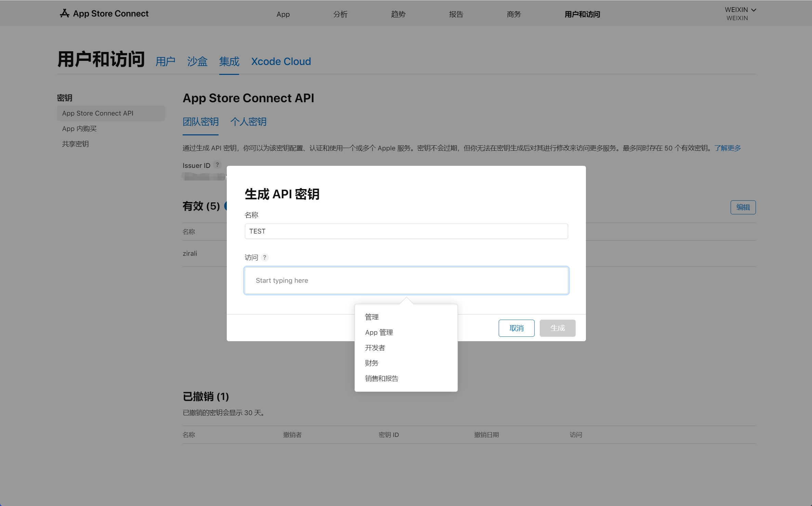812x506 pixels.
Task: Click the 访问 Start typing here field
Action: point(406,280)
